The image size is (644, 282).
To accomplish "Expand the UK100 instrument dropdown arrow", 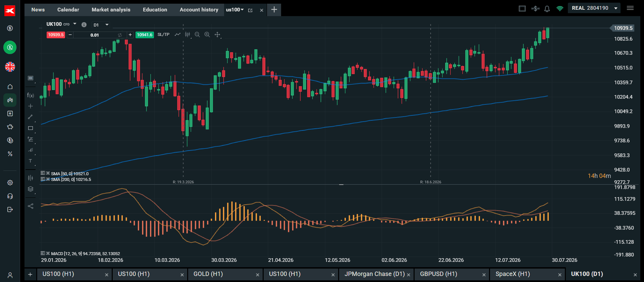I will click(75, 24).
